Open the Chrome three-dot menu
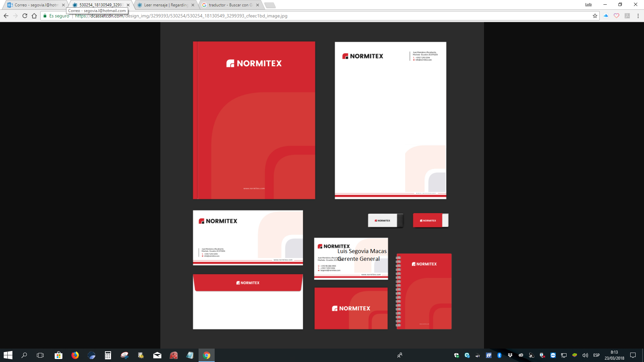The height and width of the screenshot is (362, 644). 638,16
